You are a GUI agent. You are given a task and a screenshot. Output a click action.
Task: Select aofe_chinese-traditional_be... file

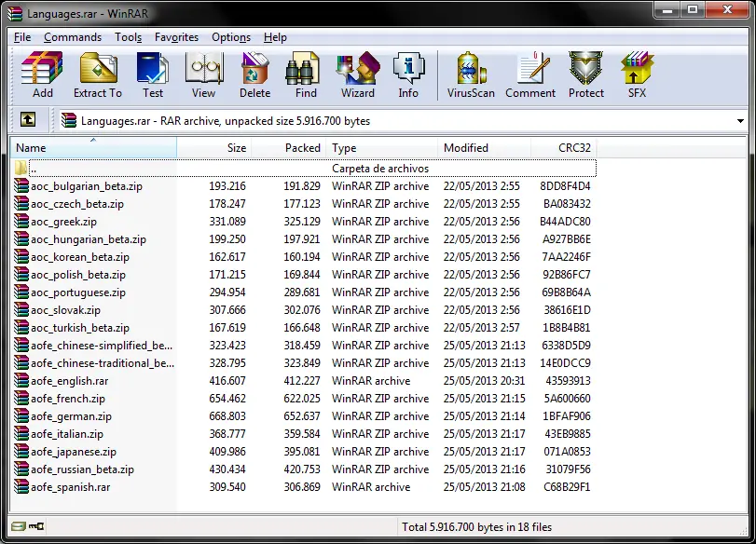pos(103,363)
